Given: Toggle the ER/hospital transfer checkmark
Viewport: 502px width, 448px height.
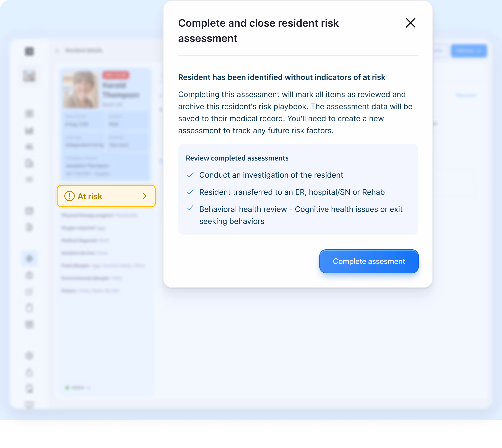Looking at the screenshot, I should click(x=190, y=192).
